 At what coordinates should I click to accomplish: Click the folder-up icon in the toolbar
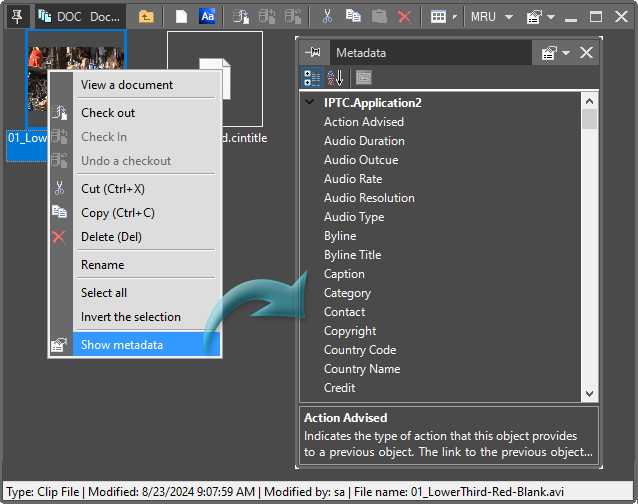coord(146,17)
